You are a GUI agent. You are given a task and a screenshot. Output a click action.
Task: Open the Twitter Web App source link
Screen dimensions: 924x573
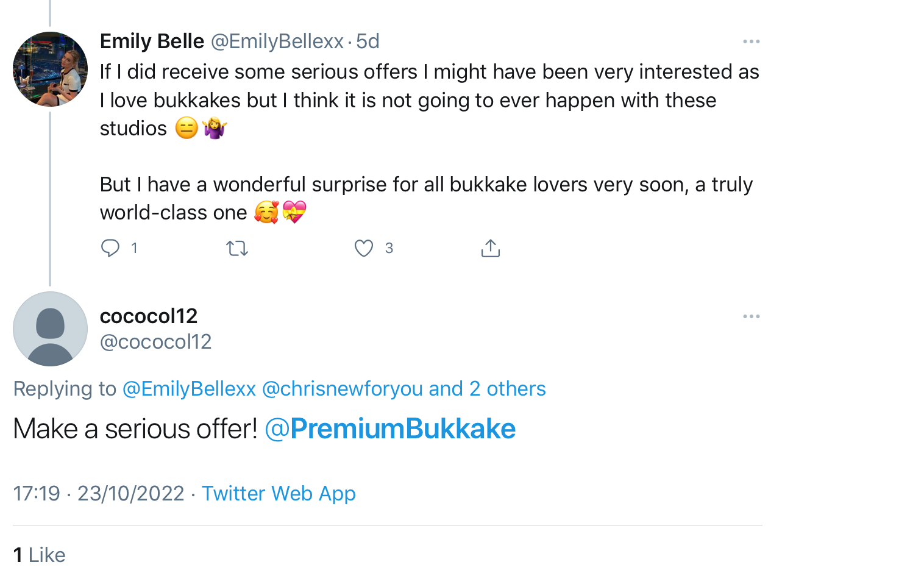click(x=279, y=494)
